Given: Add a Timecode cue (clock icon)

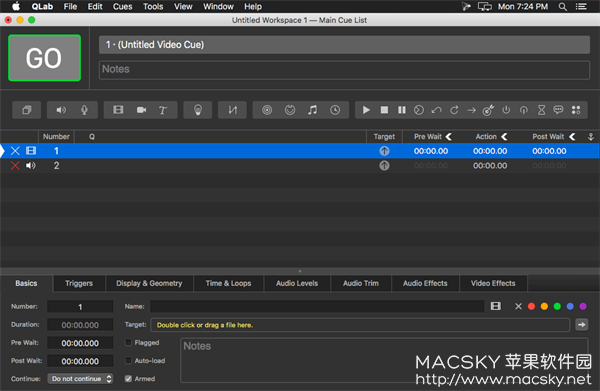Looking at the screenshot, I should coord(335,110).
